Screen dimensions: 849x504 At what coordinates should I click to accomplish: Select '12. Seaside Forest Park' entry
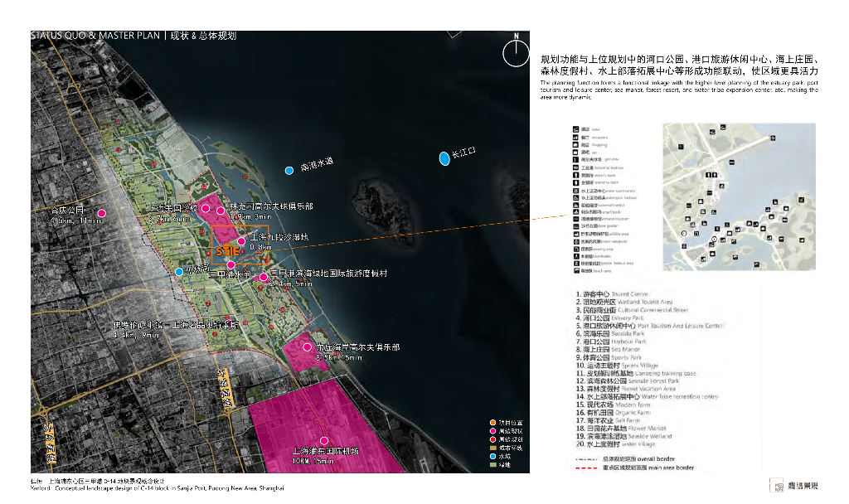click(628, 381)
